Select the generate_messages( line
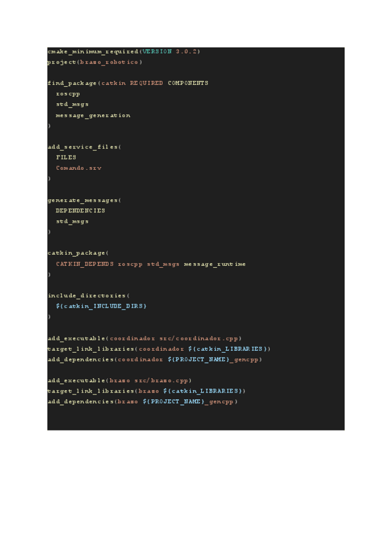The width and height of the screenshot is (392, 554). click(x=84, y=201)
